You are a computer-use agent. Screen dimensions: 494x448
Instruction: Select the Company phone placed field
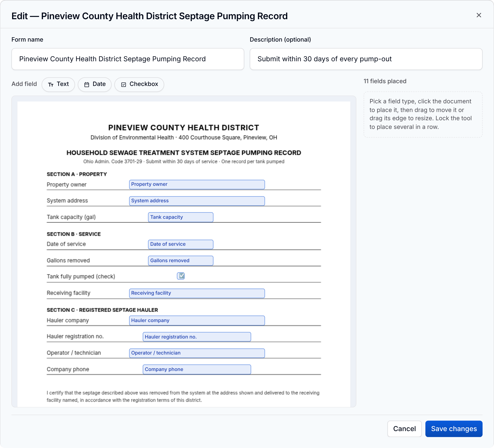197,369
